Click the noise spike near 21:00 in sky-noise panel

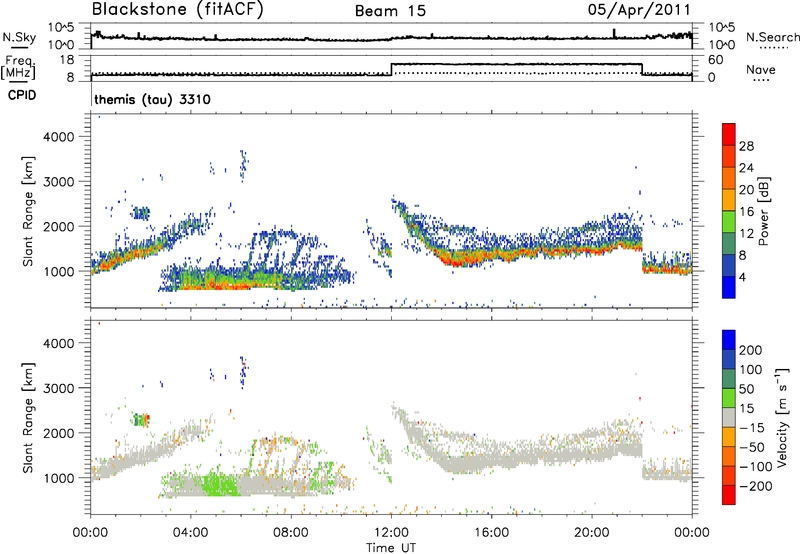614,33
